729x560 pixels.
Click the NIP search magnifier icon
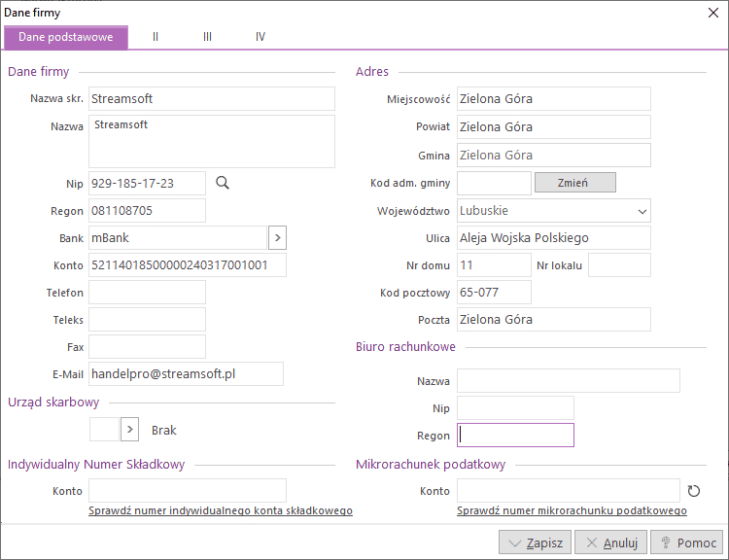[223, 183]
